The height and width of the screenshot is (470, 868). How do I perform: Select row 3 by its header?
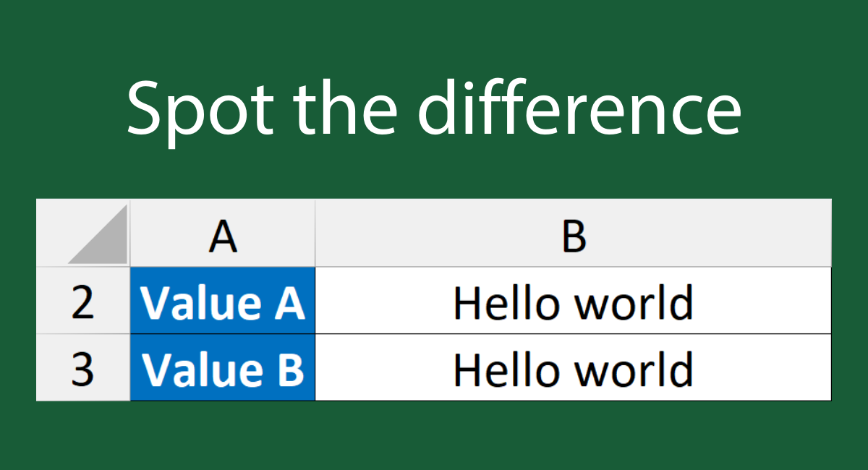click(83, 367)
